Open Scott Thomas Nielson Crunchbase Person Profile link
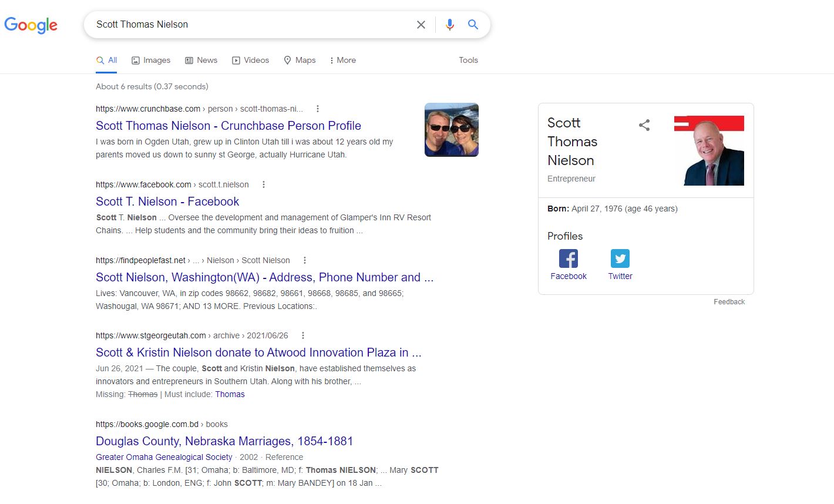834x504 pixels. point(228,126)
